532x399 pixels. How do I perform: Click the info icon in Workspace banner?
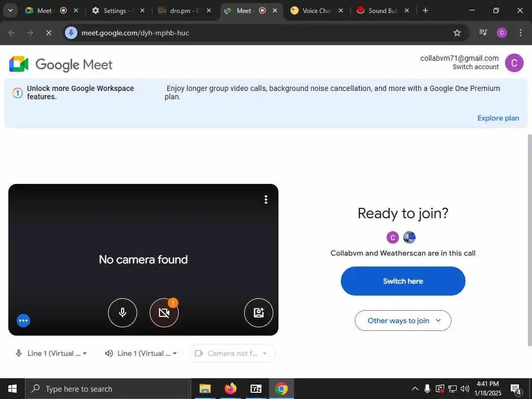click(x=18, y=92)
